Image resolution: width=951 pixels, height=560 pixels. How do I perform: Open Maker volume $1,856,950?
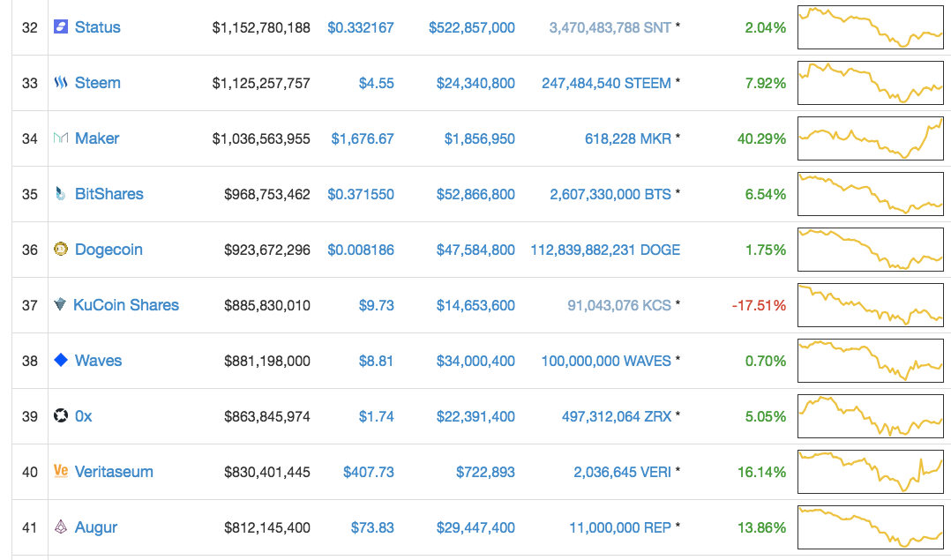(x=480, y=138)
